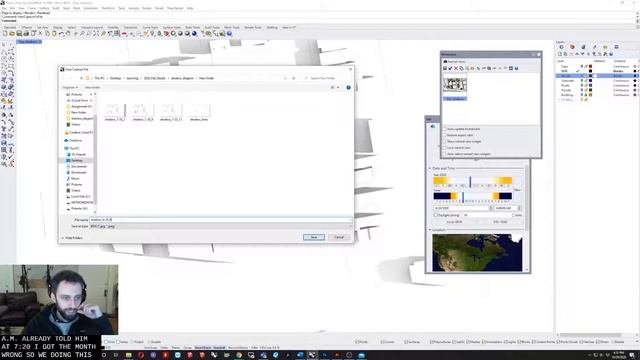Click the color swatch of Parcels layer
This screenshot has height=360, width=640.
point(590,90)
